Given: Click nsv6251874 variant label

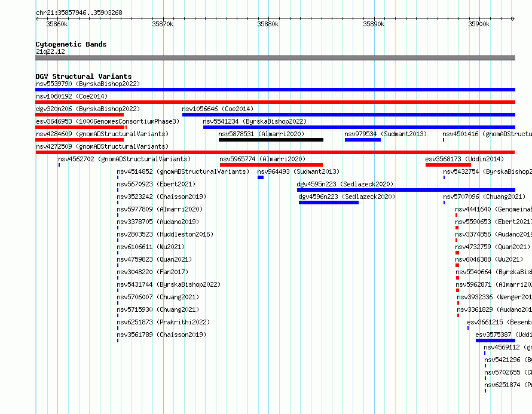Looking at the screenshot, I should (x=508, y=385).
